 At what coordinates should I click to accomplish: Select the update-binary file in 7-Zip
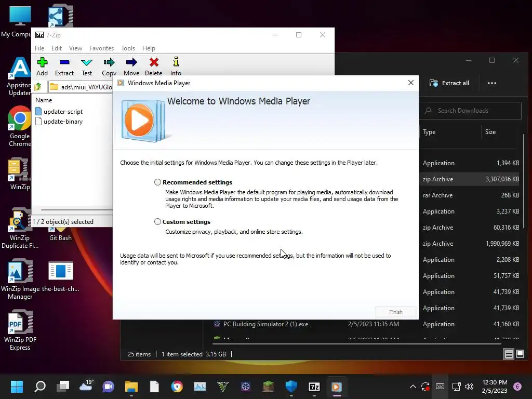pos(59,122)
